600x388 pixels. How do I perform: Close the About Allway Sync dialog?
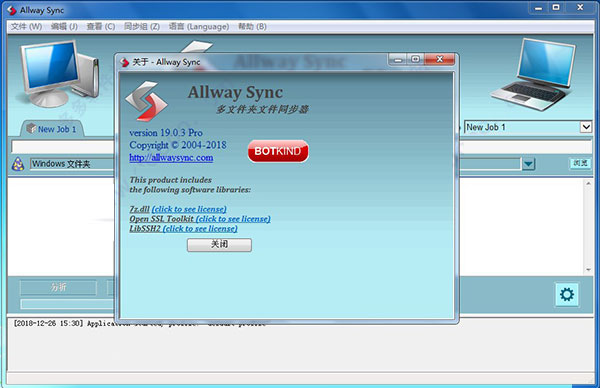click(x=440, y=59)
